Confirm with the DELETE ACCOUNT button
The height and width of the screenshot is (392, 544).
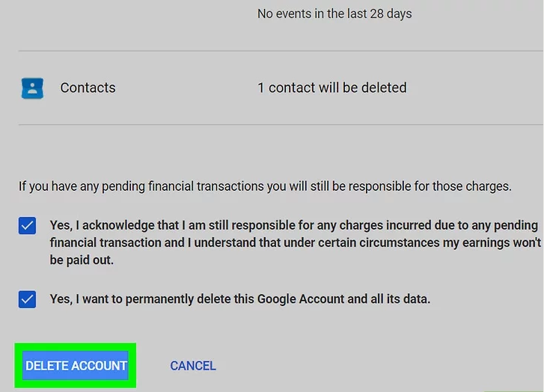pyautogui.click(x=76, y=366)
